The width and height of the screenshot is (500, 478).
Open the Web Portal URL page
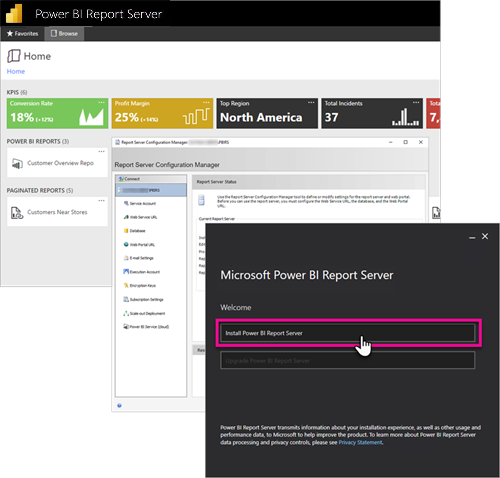139,244
